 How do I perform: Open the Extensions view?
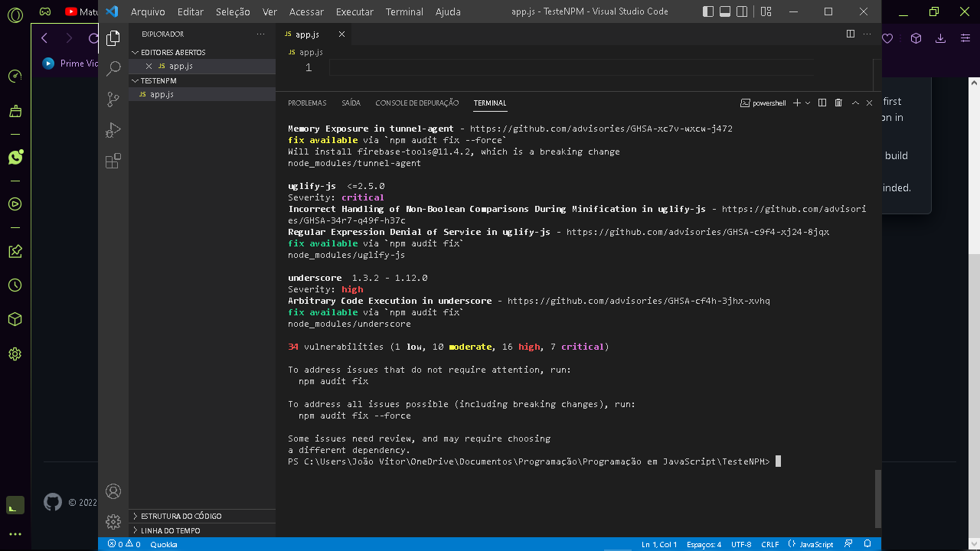[x=113, y=161]
